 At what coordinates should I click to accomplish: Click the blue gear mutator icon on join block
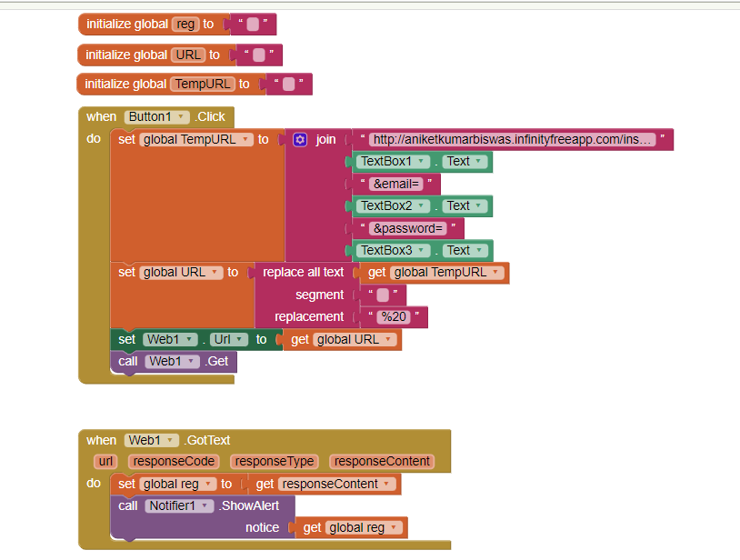(x=300, y=140)
